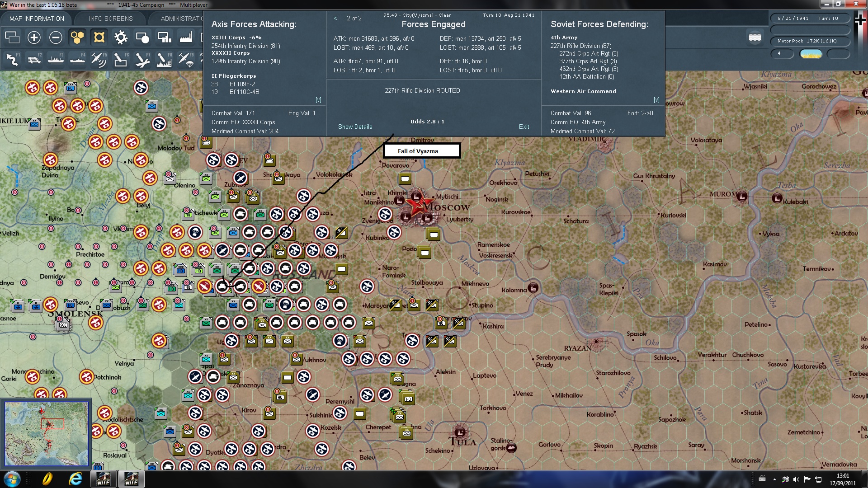Toggle the yellow fortification overlay button
The height and width of the screenshot is (488, 868).
pyautogui.click(x=99, y=38)
